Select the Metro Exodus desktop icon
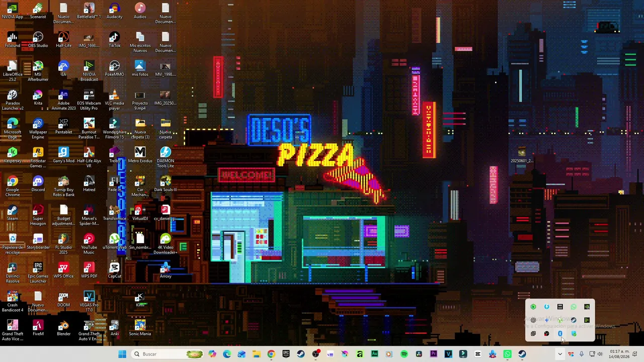 pyautogui.click(x=140, y=155)
